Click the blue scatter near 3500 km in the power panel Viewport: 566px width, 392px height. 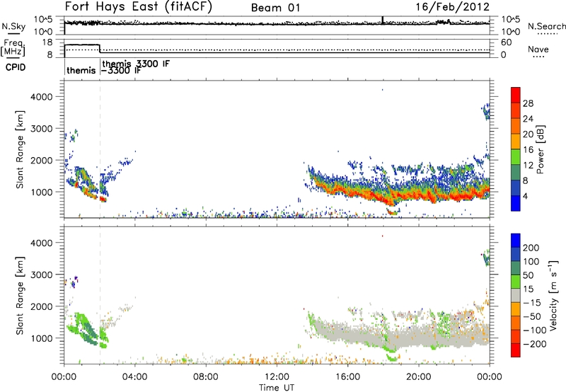(486, 112)
